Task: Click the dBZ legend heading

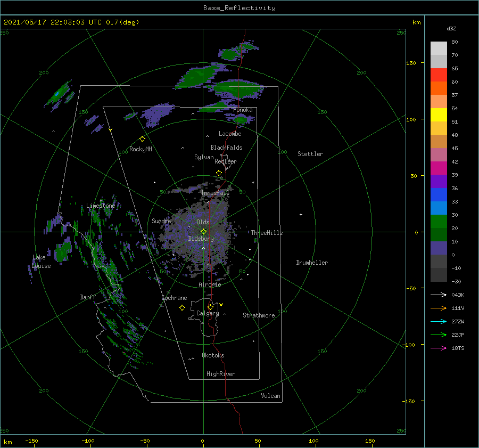Action: (451, 29)
